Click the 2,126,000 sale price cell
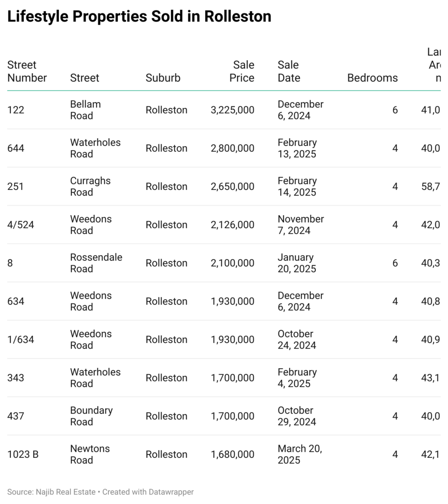The width and height of the screenshot is (448, 504). pyautogui.click(x=233, y=225)
